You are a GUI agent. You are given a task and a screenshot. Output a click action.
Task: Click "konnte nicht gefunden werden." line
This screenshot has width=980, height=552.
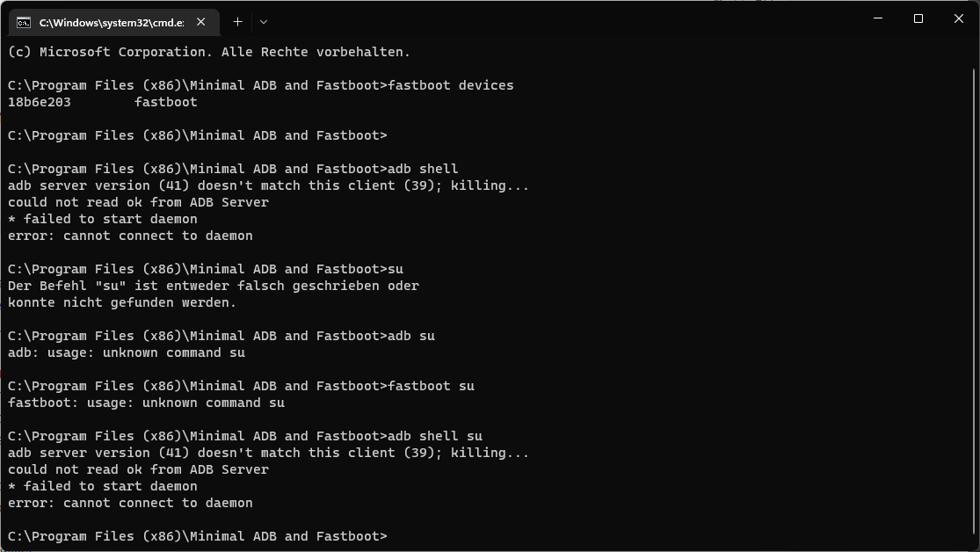coord(122,302)
